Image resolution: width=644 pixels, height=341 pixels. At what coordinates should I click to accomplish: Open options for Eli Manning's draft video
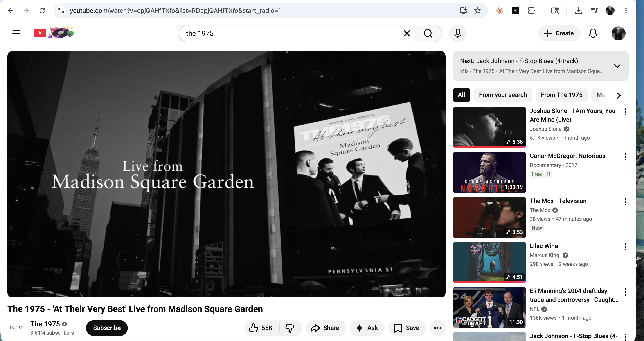pyautogui.click(x=625, y=292)
